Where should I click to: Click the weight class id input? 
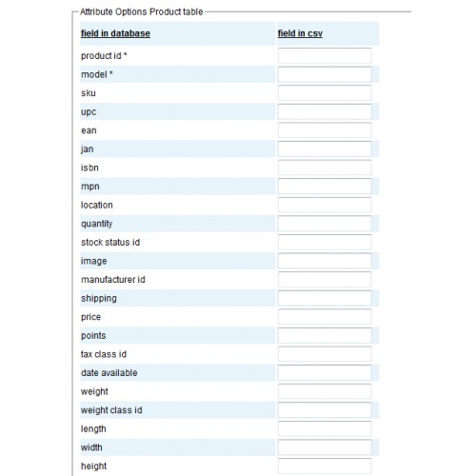[x=325, y=410]
